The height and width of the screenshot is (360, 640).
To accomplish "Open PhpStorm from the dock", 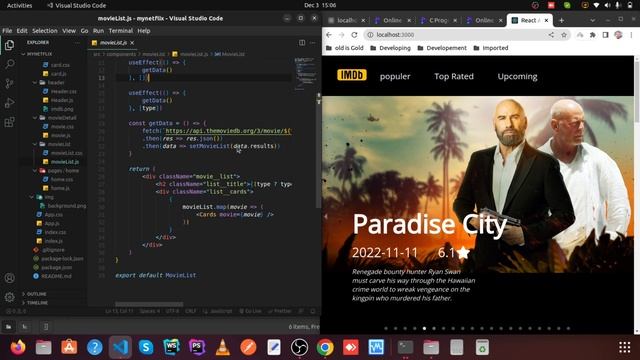I will (197, 347).
